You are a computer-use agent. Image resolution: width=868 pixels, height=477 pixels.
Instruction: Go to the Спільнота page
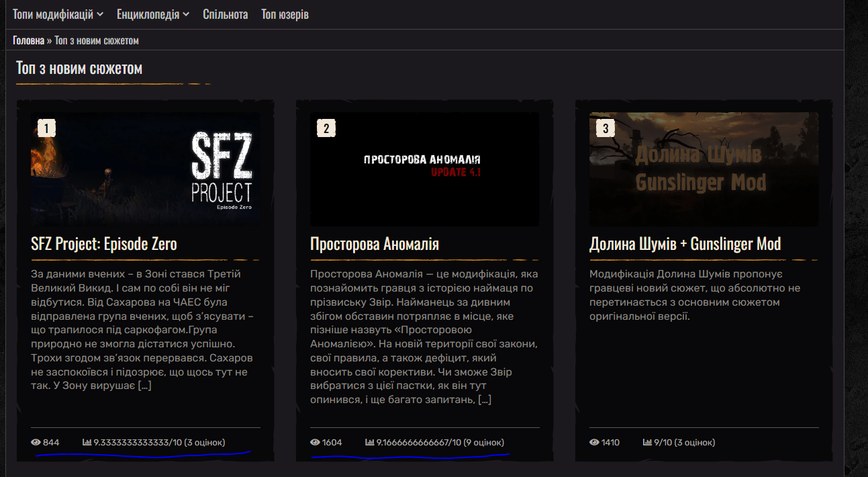pos(226,14)
